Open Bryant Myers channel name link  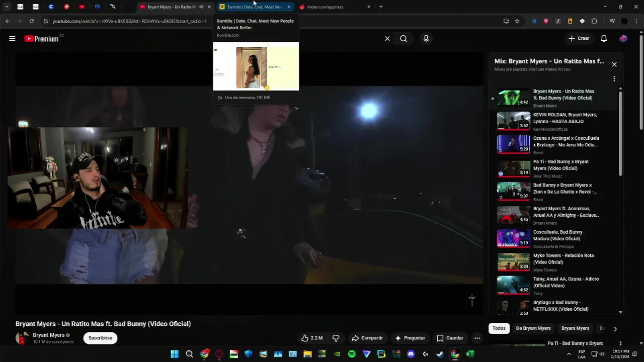click(49, 335)
